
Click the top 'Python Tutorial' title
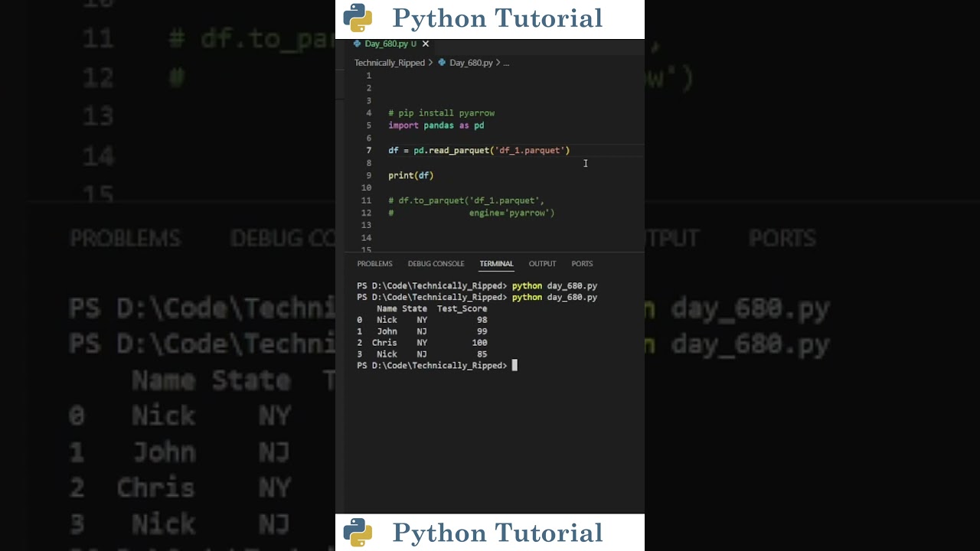[x=498, y=18]
